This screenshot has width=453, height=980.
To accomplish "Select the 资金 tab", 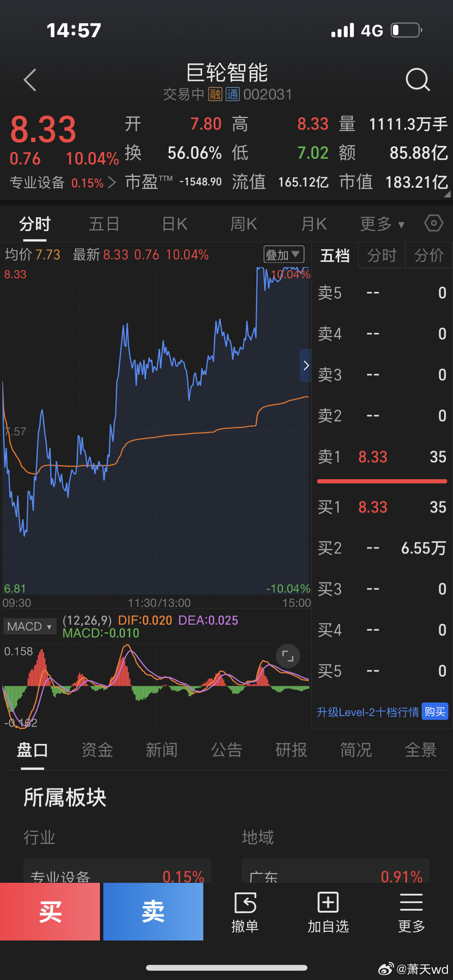I will click(x=97, y=750).
